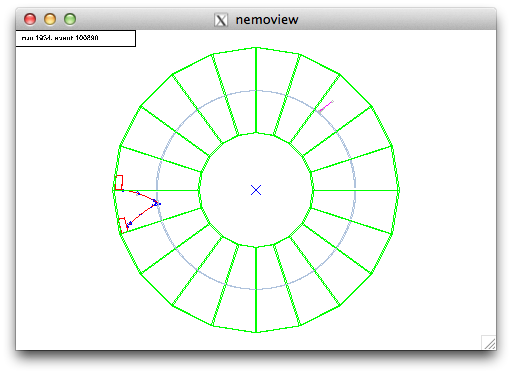This screenshot has height=374, width=512.
Task: Select the upper red calorimeter block hit
Action: 119,182
